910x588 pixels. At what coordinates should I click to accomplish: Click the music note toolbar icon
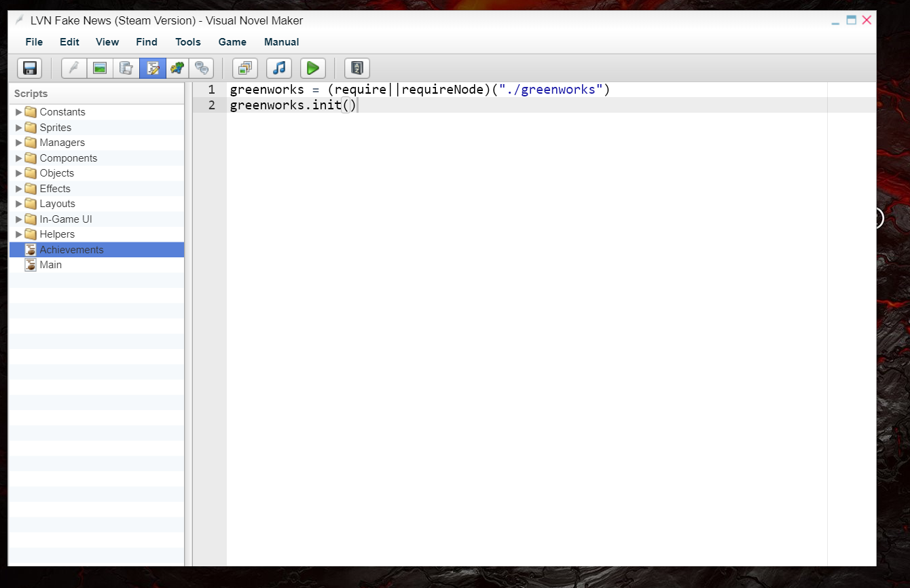279,68
